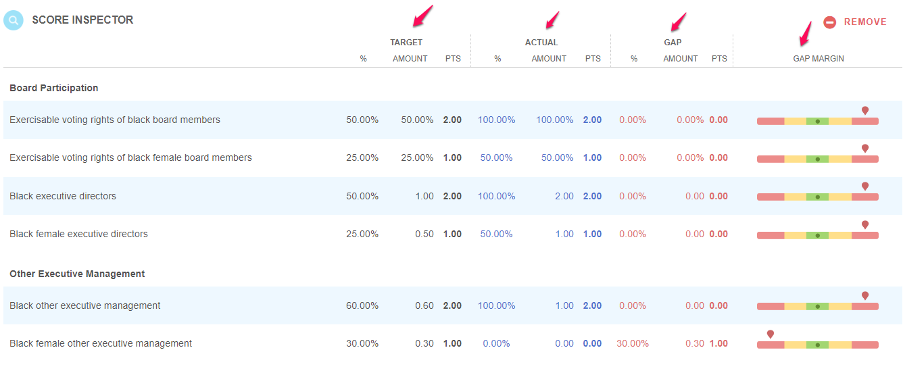
Task: Click the PTS subheader under ACTUAL
Action: coord(593,59)
